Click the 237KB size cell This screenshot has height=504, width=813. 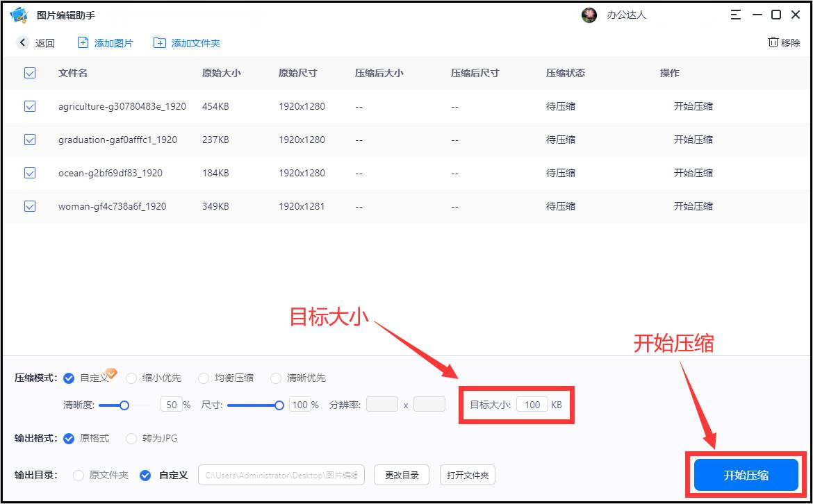pyautogui.click(x=215, y=140)
